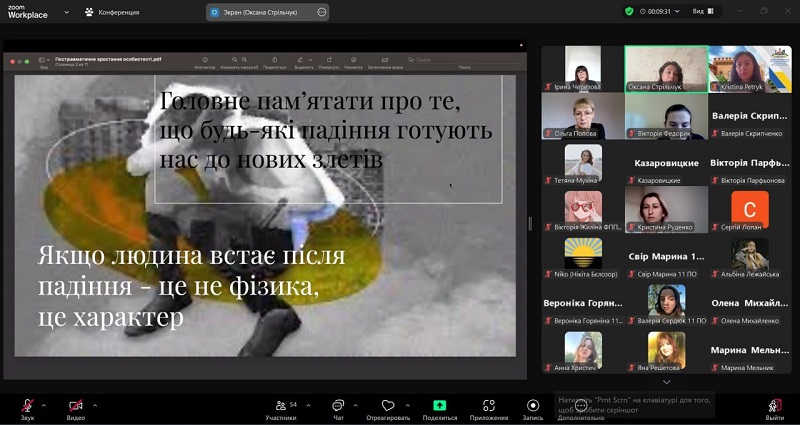Expand the arrow next to Чат

click(355, 406)
